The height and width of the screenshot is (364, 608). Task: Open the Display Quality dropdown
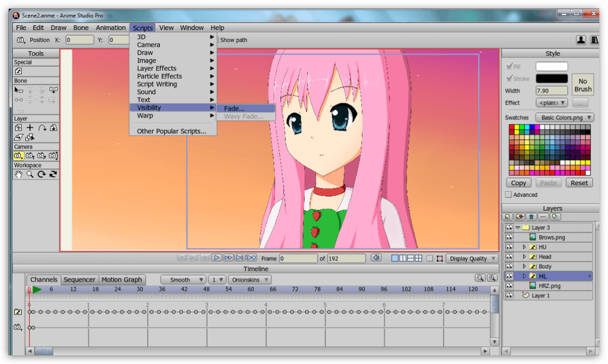coord(472,259)
